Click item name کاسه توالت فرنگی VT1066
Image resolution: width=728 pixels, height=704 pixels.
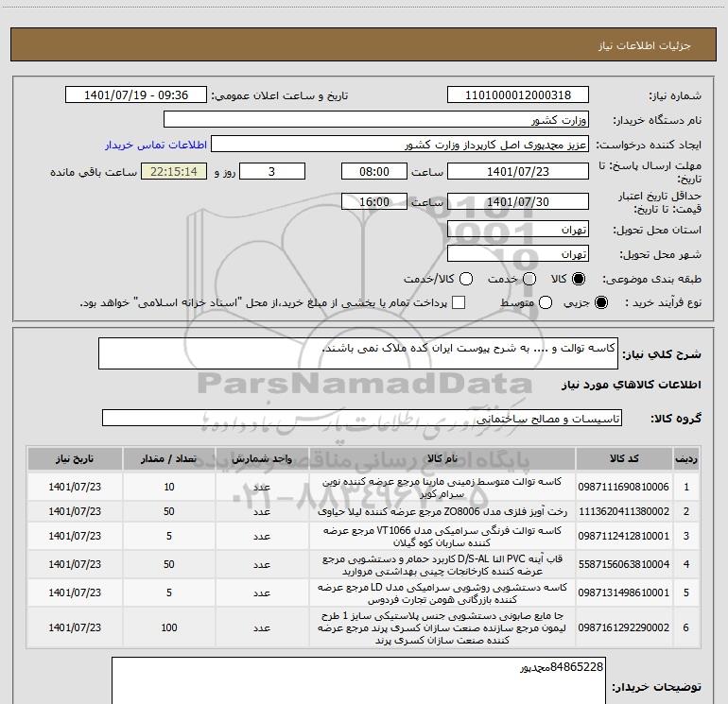[442, 536]
